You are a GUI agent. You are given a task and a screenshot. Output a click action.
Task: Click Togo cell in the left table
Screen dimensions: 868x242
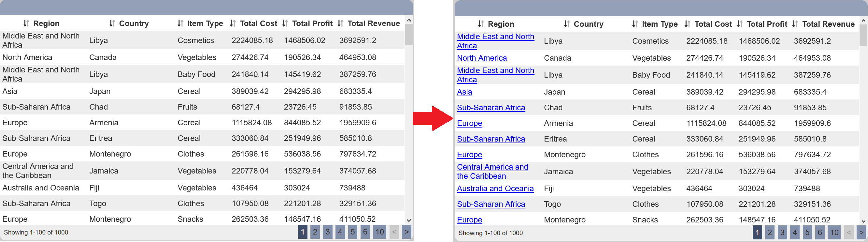tap(98, 204)
